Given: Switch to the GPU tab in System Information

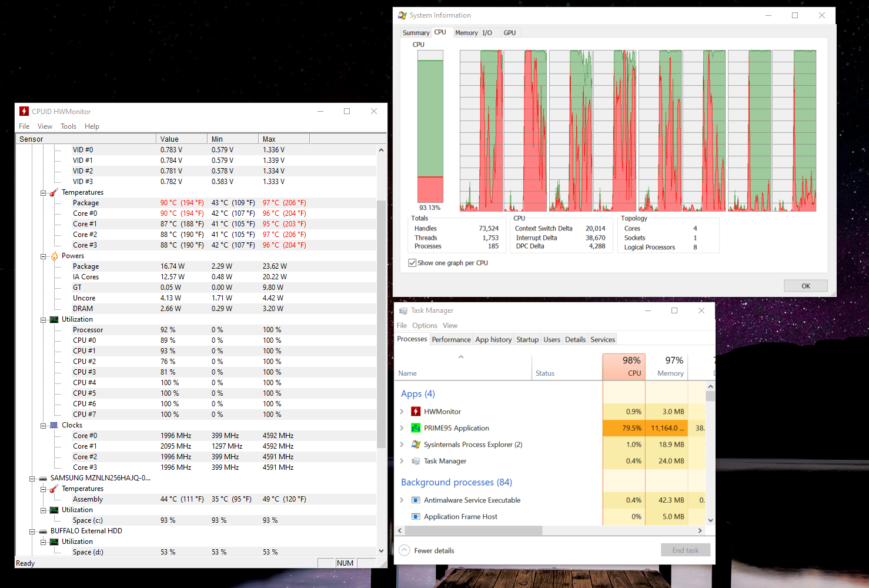Looking at the screenshot, I should click(x=510, y=33).
